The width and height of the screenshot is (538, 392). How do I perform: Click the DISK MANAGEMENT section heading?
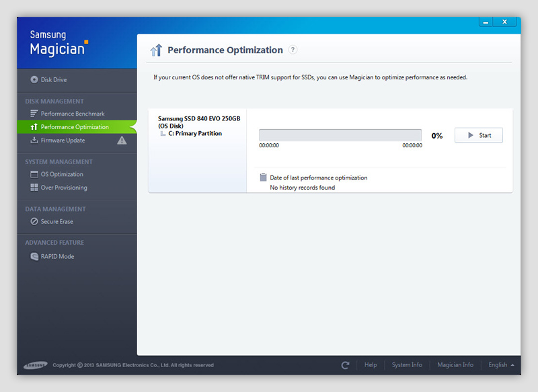pyautogui.click(x=54, y=102)
